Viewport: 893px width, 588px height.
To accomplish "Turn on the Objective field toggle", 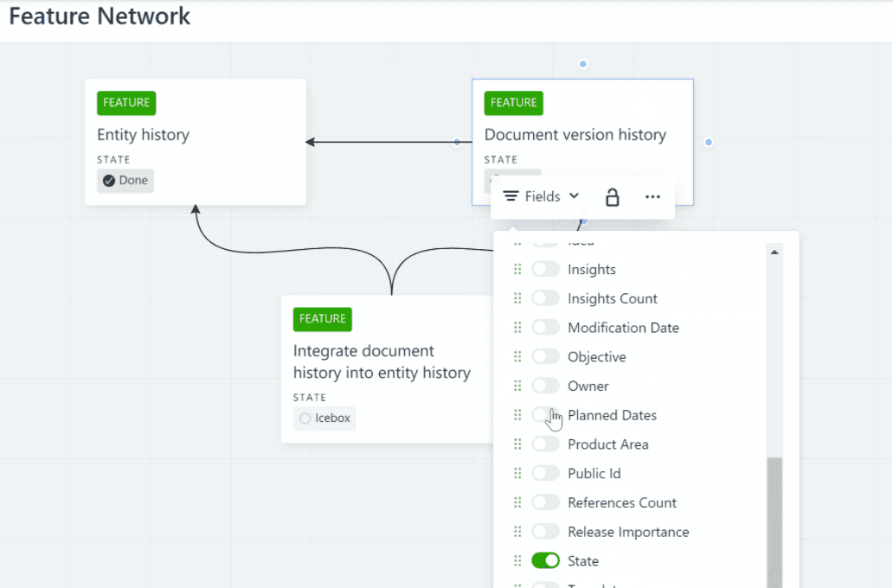I will click(x=545, y=357).
